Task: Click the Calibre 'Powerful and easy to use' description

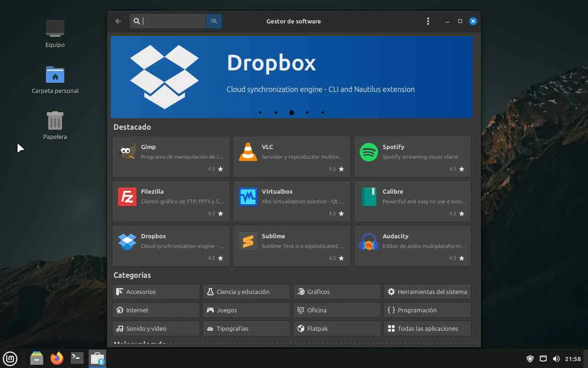Action: click(424, 201)
